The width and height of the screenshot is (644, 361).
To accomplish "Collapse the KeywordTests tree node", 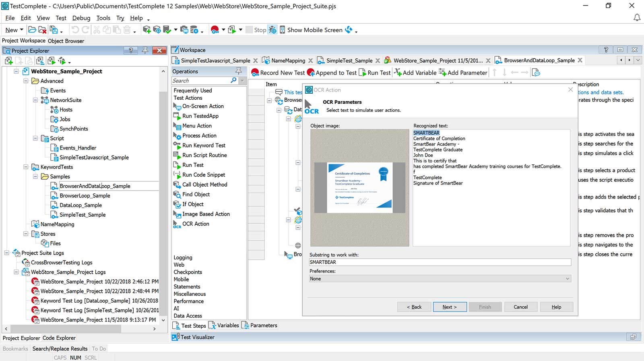I will [26, 167].
